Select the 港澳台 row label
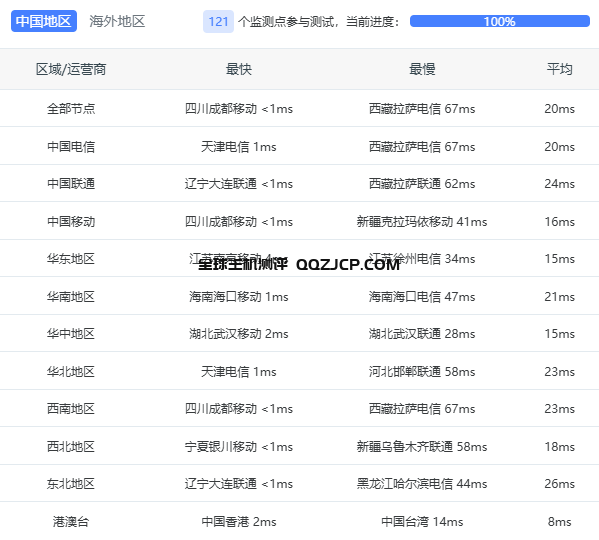Image resolution: width=599 pixels, height=540 pixels. tap(71, 522)
